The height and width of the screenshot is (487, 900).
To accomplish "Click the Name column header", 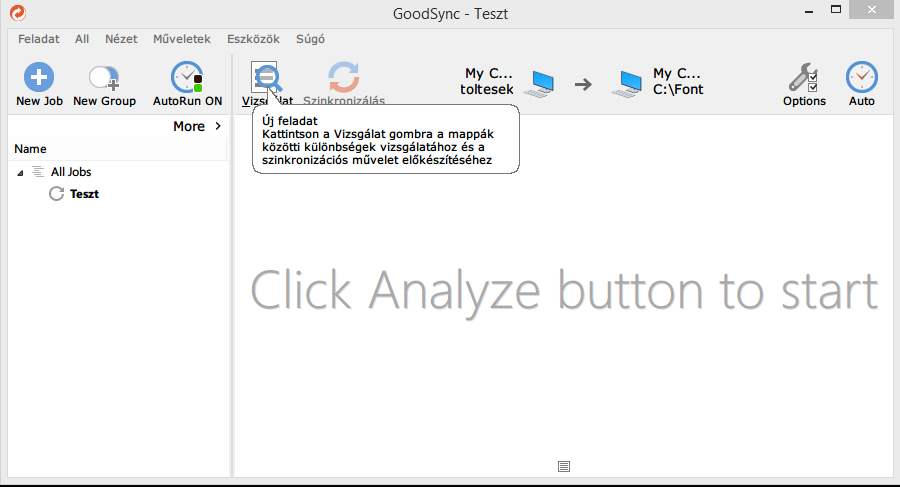I will tap(31, 149).
